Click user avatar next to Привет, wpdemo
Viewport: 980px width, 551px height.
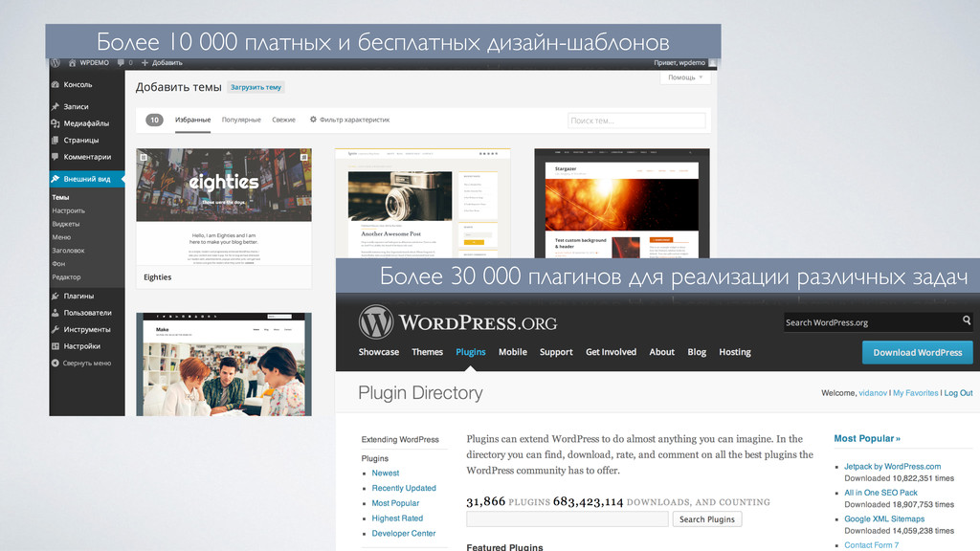click(x=712, y=62)
